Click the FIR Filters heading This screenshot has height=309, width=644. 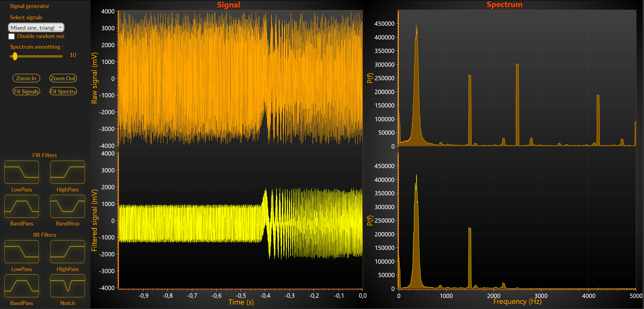coord(44,155)
